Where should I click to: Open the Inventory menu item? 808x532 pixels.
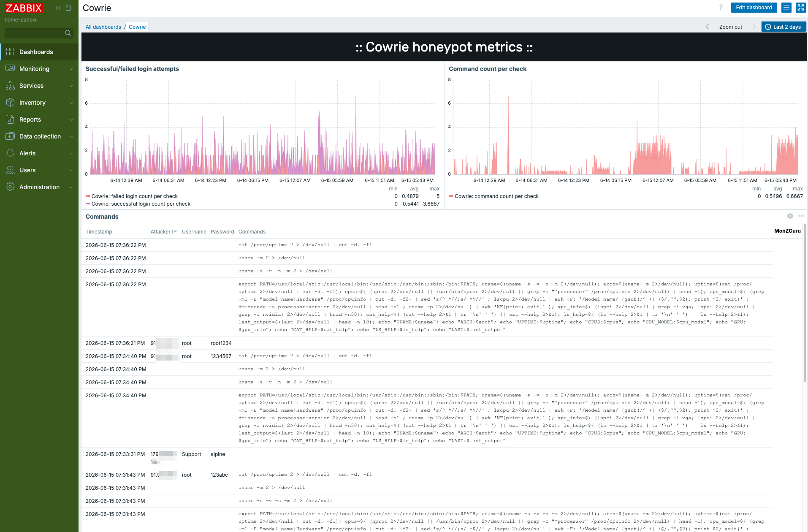(x=39, y=103)
